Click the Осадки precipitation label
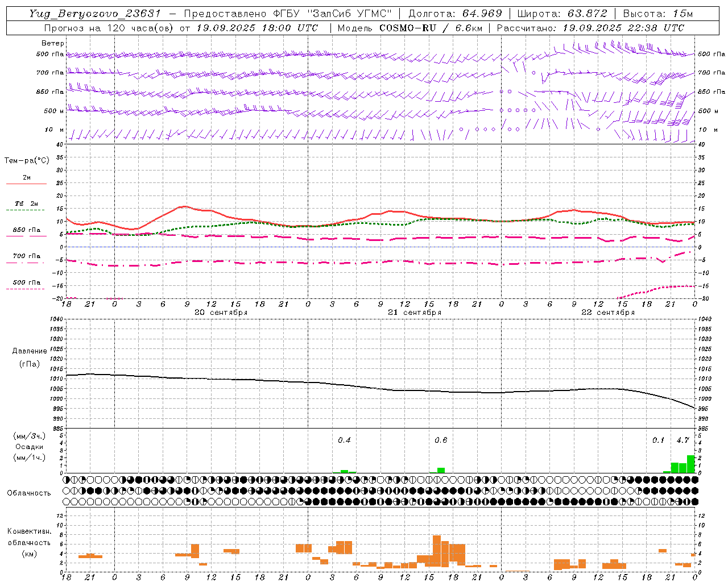Screen dimensions: 728x582 30,447
